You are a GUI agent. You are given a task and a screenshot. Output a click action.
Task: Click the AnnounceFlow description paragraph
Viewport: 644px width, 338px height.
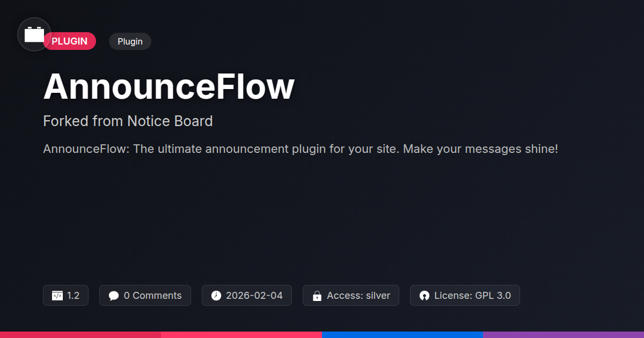point(301,149)
